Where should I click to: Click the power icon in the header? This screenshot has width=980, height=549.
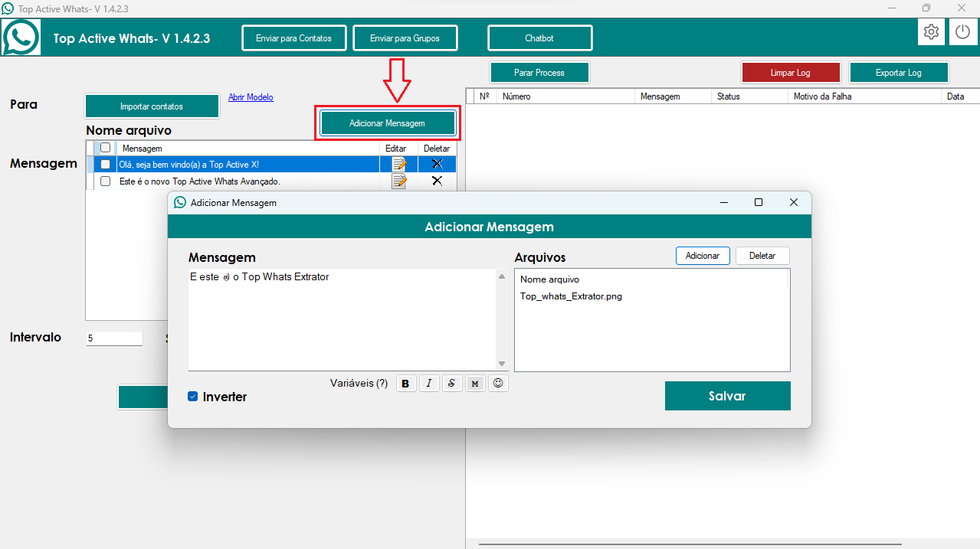pos(963,32)
